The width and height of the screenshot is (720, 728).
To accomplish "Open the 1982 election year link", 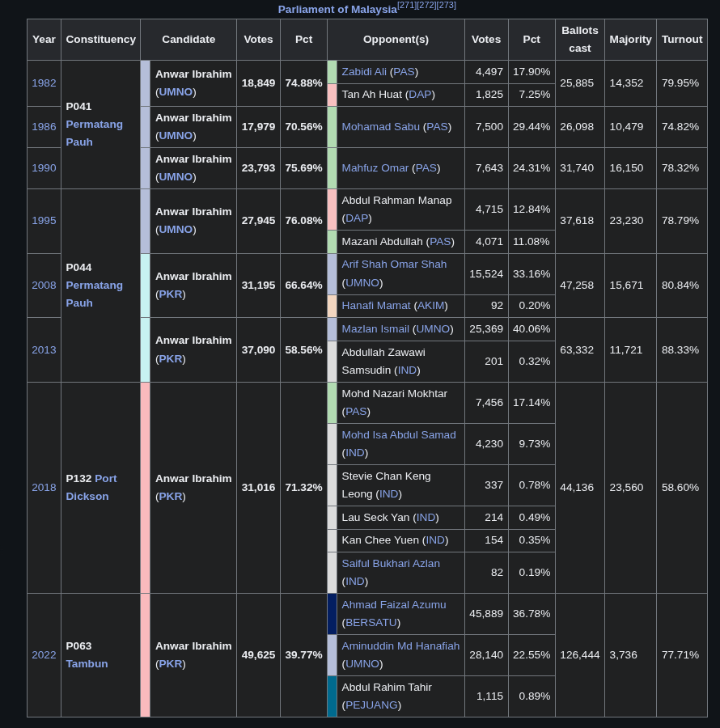I will pyautogui.click(x=44, y=83).
